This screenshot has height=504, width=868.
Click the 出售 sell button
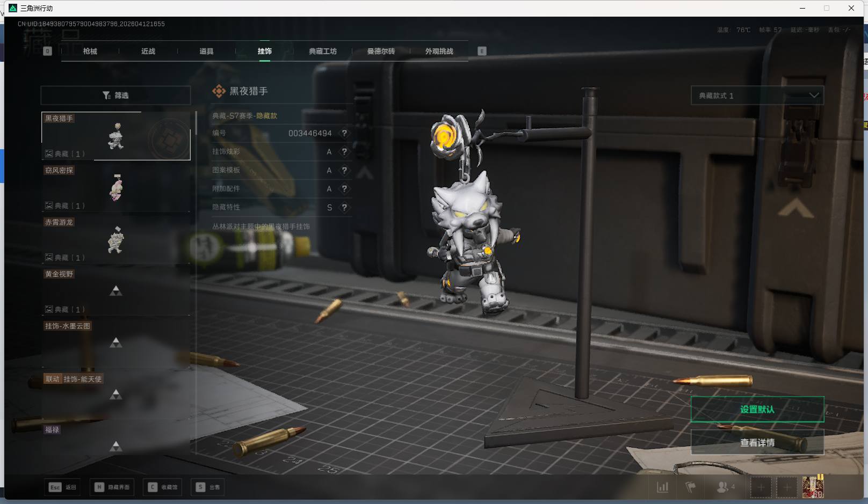(x=208, y=487)
